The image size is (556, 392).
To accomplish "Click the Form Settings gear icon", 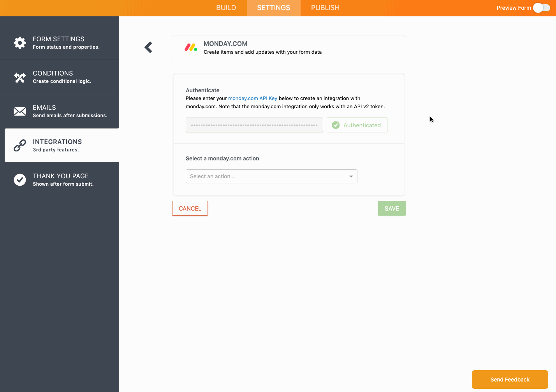I will click(20, 43).
